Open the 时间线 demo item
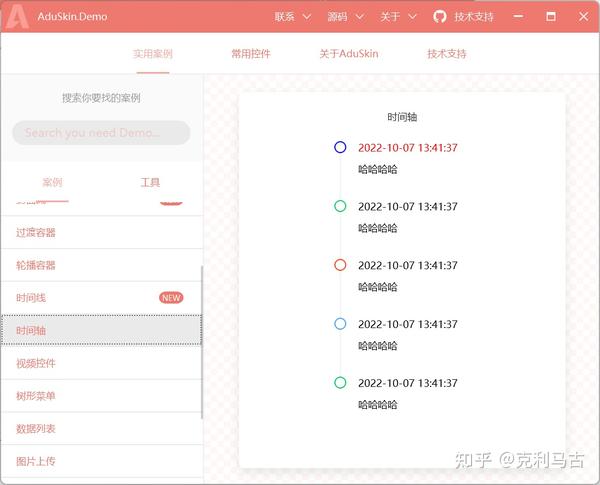 102,298
